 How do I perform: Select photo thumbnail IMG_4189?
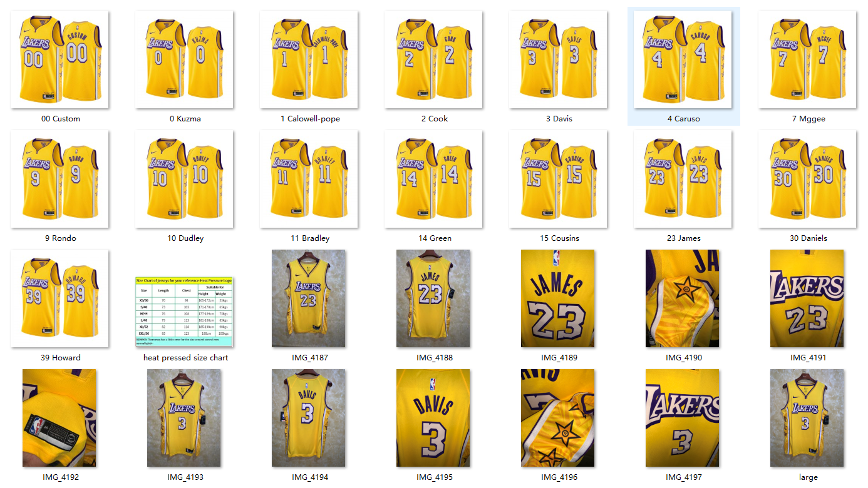point(558,298)
